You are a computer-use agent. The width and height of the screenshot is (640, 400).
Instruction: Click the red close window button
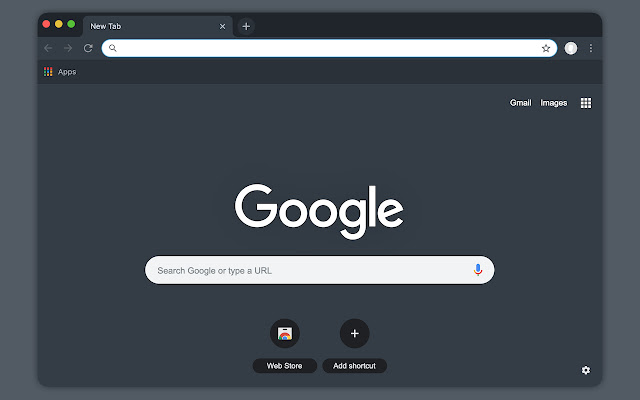coord(46,24)
